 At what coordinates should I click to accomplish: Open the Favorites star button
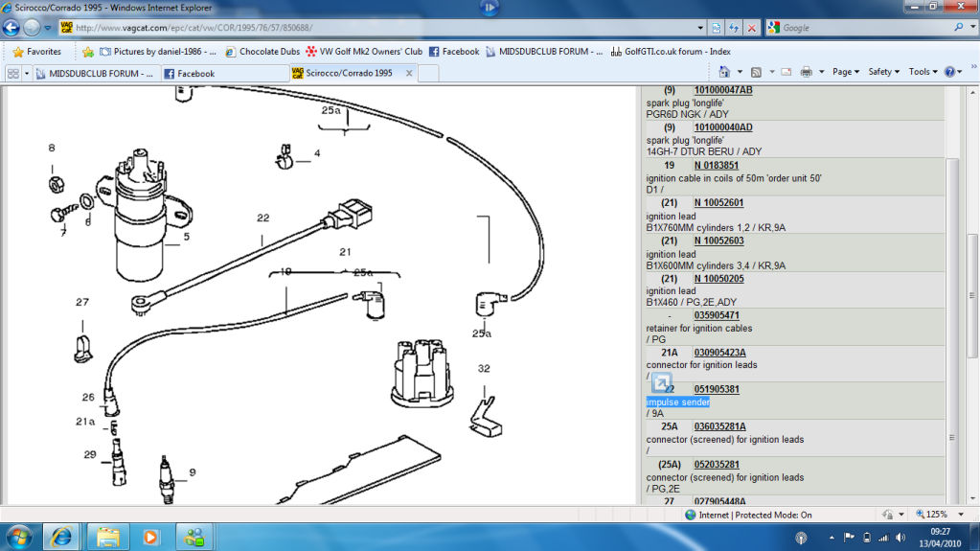[x=36, y=52]
